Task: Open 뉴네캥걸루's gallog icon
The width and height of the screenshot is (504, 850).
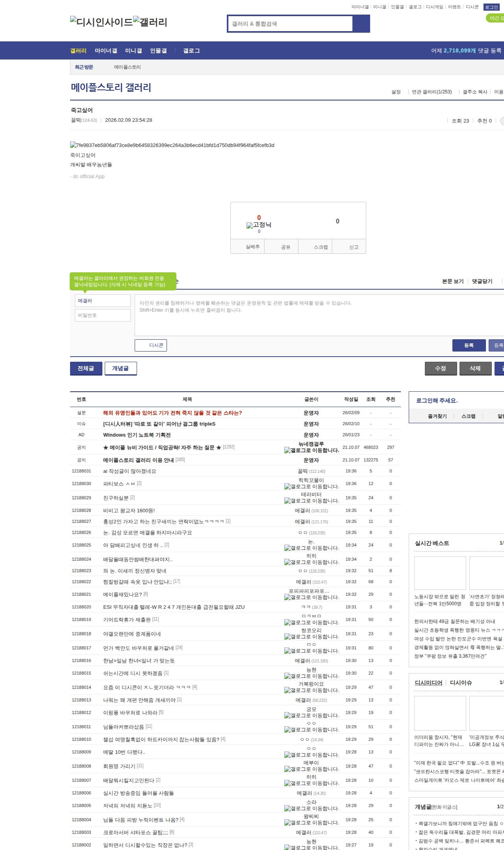Action: point(287,450)
